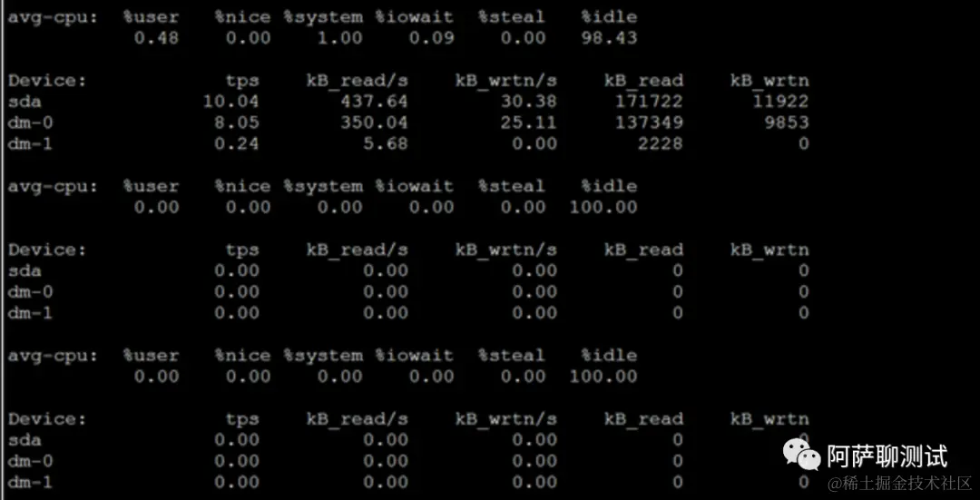Screen dimensions: 980x500
Task: Select the kB_read total 137349
Action: (649, 123)
